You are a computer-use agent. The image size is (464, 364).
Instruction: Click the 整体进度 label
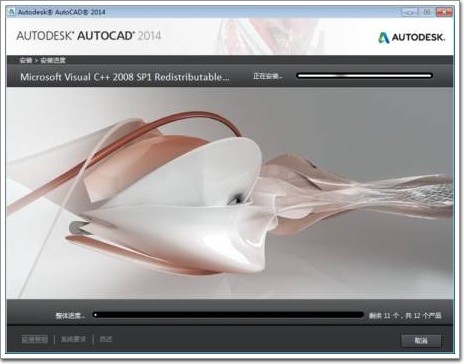click(70, 315)
